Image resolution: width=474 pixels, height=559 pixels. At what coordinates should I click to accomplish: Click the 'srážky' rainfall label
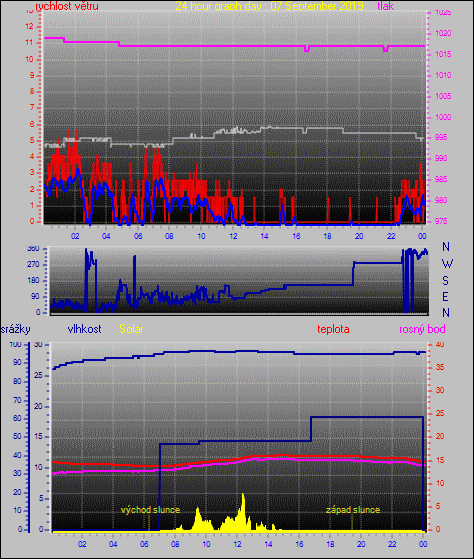coord(15,329)
